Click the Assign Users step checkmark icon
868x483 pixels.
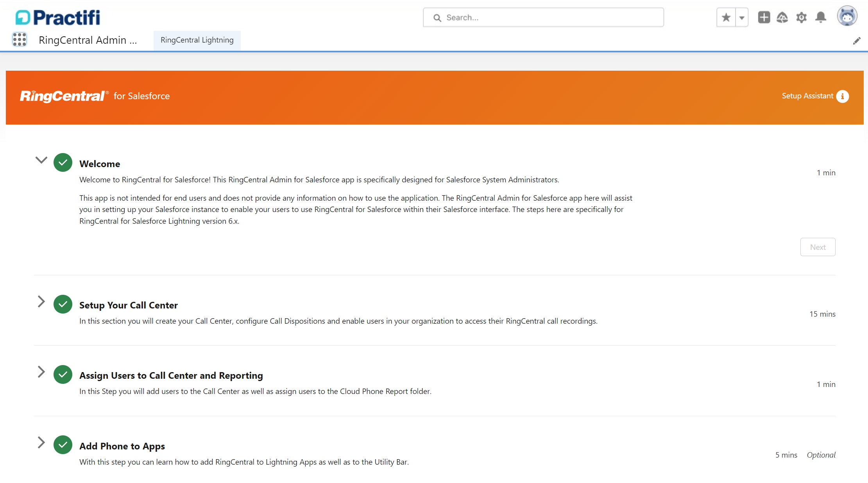63,374
